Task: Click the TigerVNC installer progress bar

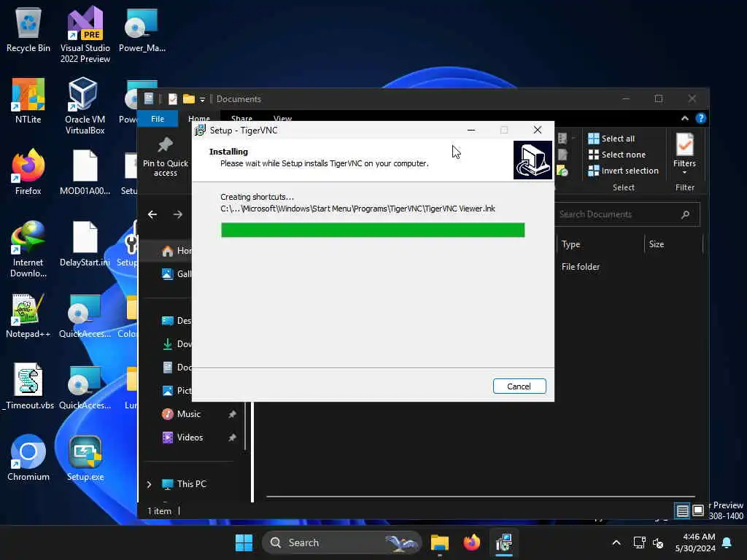Action: click(x=373, y=230)
